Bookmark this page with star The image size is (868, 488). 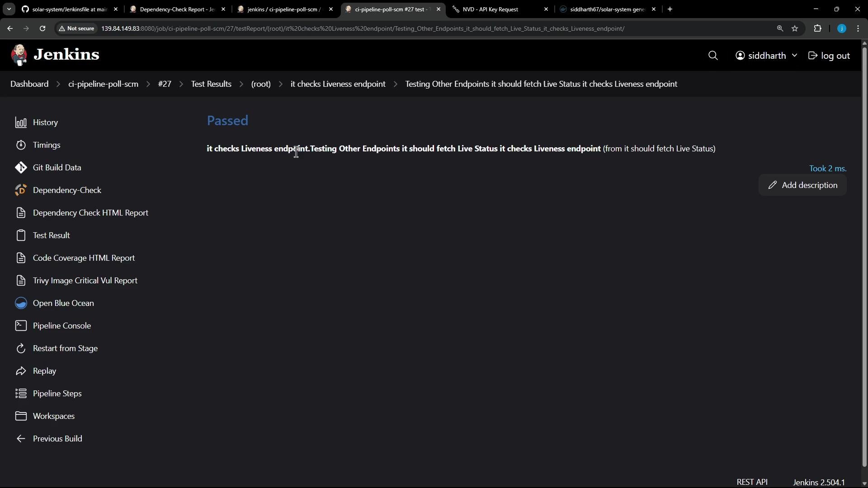click(795, 28)
